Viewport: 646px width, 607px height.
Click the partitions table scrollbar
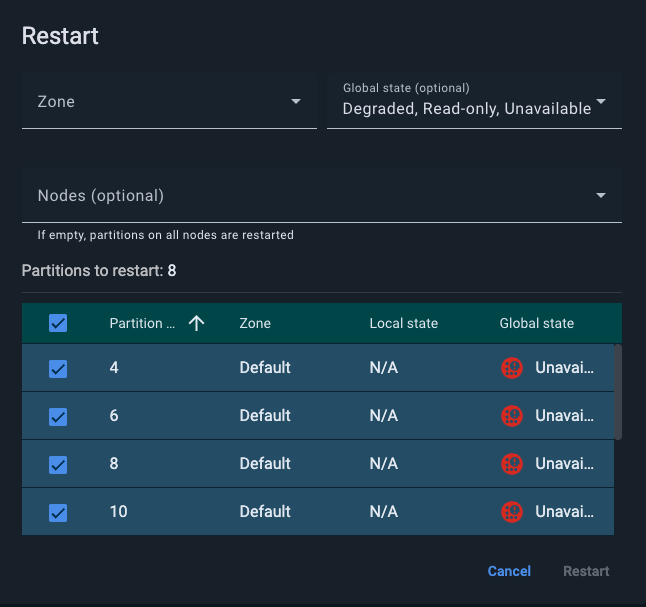(x=618, y=392)
